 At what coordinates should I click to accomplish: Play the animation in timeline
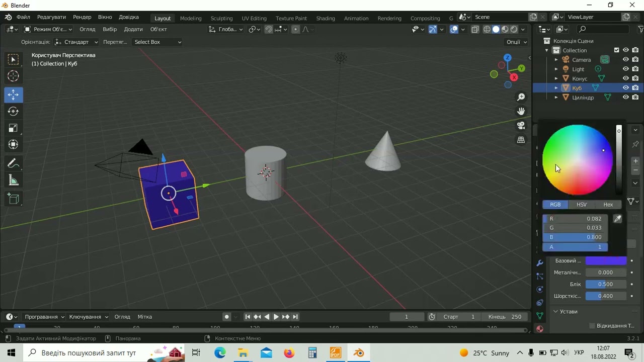click(276, 317)
